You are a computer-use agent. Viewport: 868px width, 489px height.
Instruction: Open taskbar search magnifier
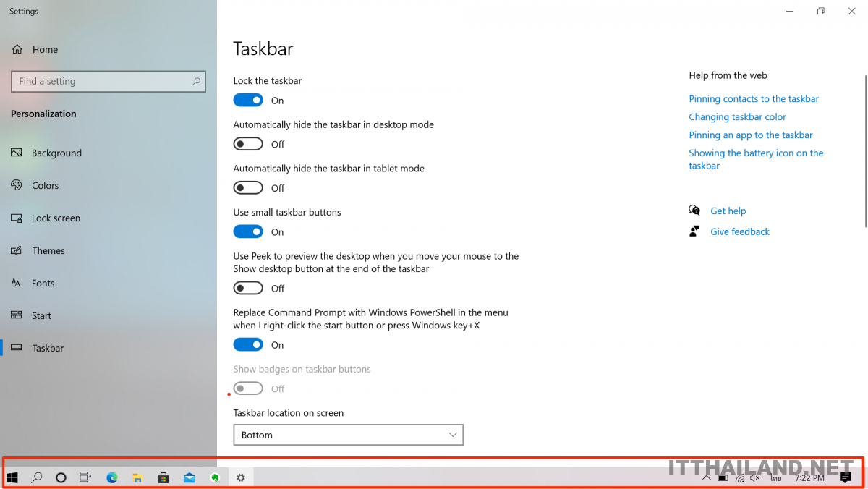tap(37, 477)
